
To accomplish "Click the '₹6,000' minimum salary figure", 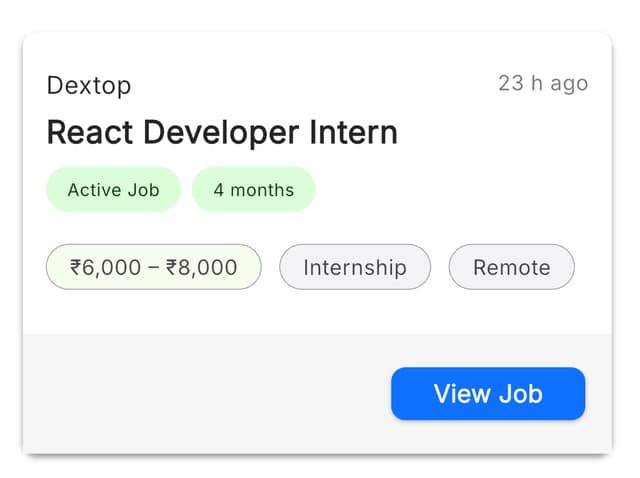I will tap(105, 267).
